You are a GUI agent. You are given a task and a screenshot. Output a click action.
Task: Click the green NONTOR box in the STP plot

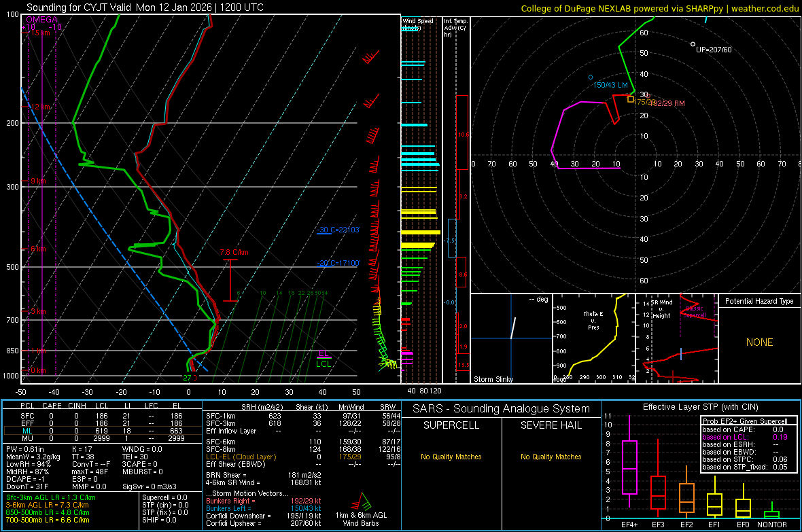click(771, 514)
